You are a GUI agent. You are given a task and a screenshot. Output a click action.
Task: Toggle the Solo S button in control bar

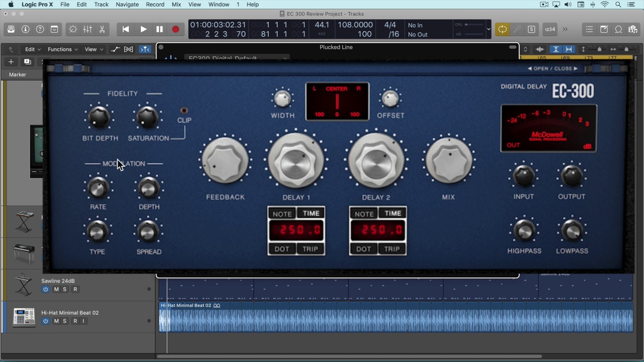531,29
